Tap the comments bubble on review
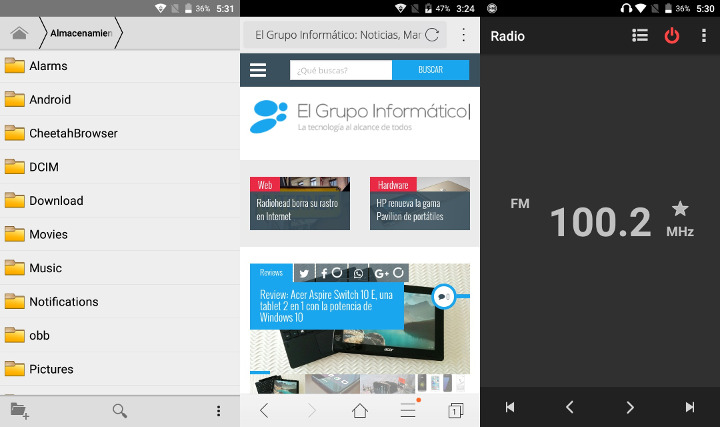The image size is (720, 427). pos(443,297)
